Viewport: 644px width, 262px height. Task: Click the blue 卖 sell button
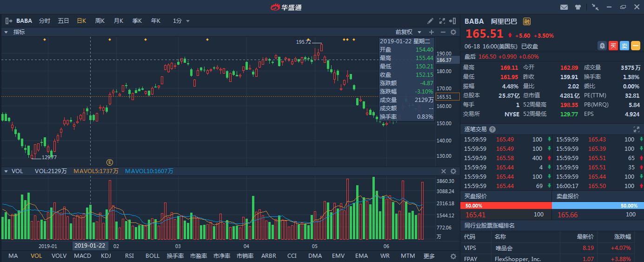[x=624, y=46]
